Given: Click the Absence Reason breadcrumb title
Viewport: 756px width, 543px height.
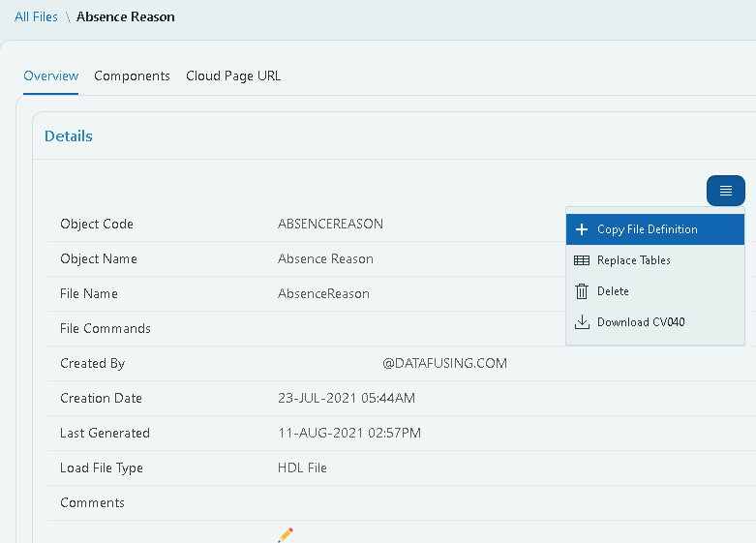Looking at the screenshot, I should 126,16.
